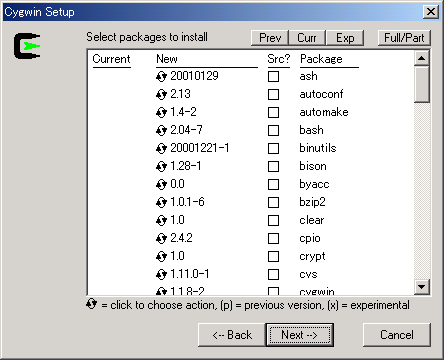Viewport: 444px width, 360px height.
Task: Click the action cycle icon for bzip2 1.0.1-6
Action: pos(161,202)
